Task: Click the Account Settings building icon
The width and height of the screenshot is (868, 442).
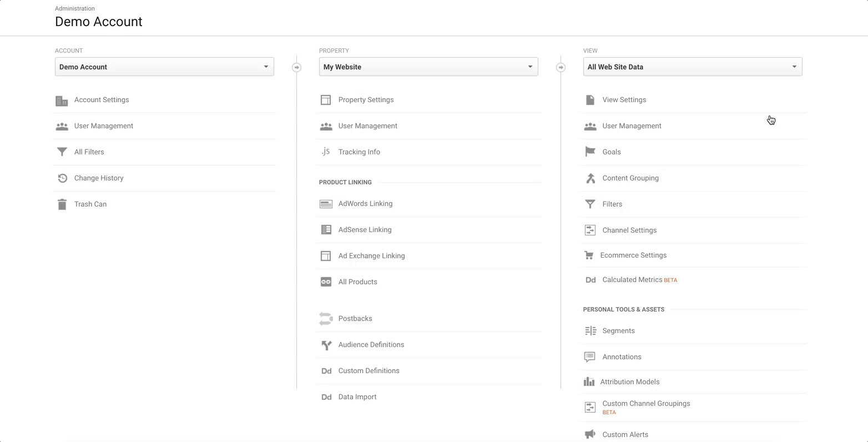Action: click(x=62, y=101)
